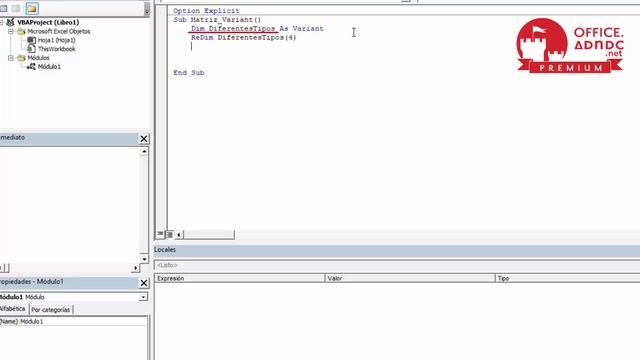Click the Option Explicit line
The height and width of the screenshot is (360, 640).
point(206,11)
